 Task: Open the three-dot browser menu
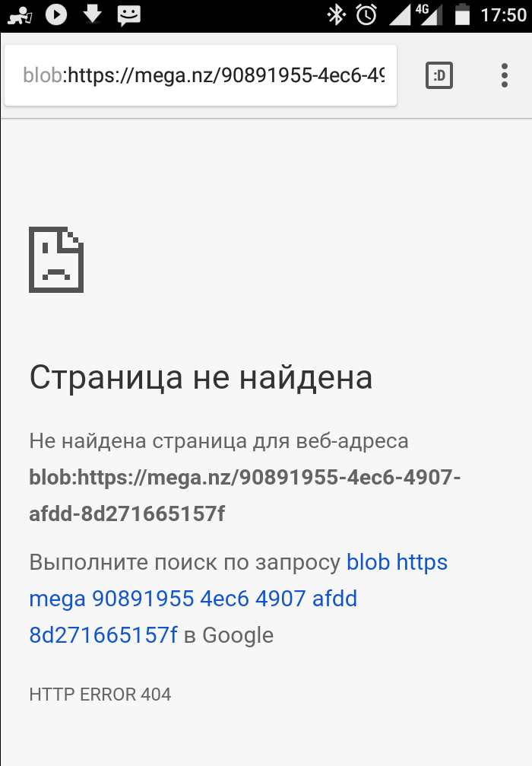pos(504,75)
